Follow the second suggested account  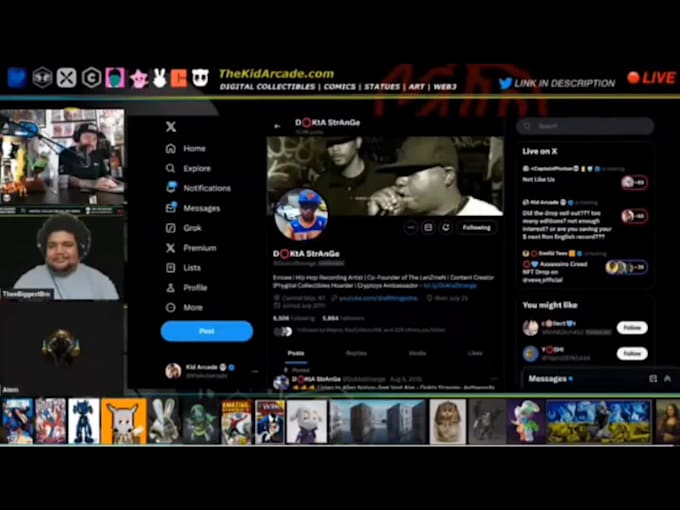pyautogui.click(x=632, y=353)
